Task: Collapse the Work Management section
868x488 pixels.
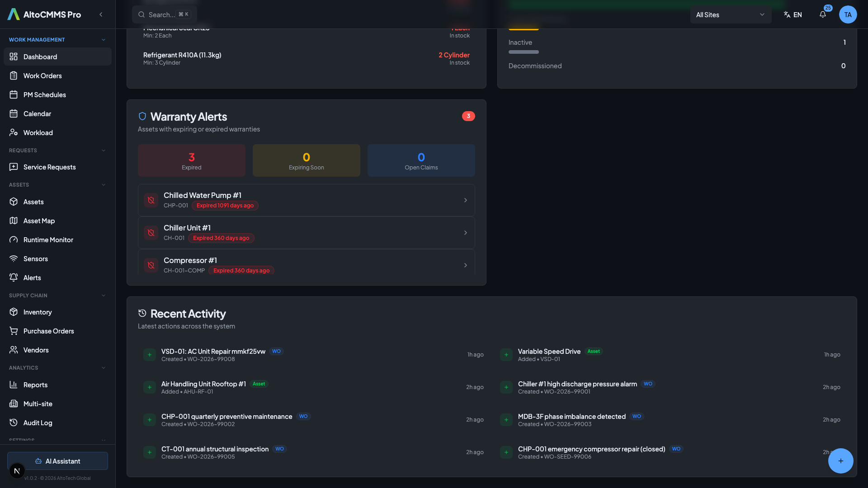Action: [x=104, y=40]
